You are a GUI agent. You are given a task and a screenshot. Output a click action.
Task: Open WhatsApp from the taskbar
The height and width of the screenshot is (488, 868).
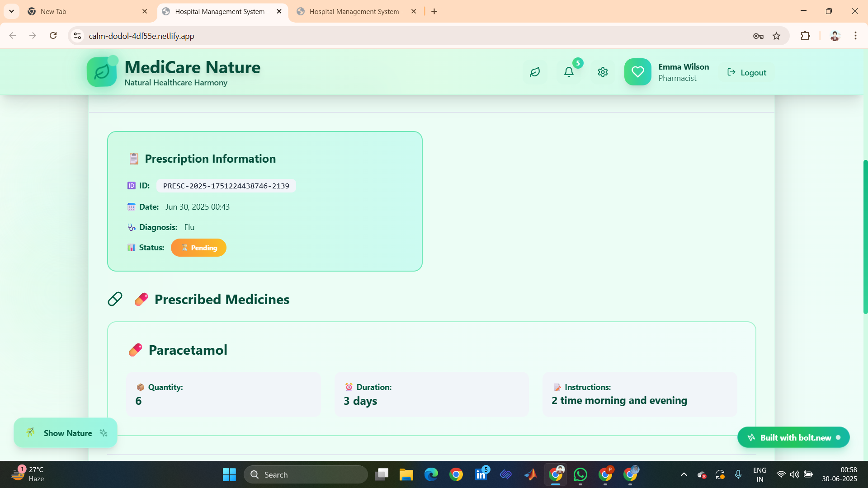tap(580, 474)
